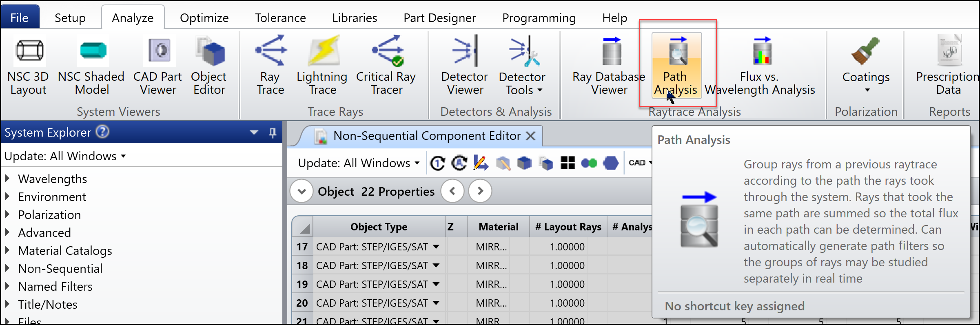Open the NSC 3D Layout viewer
Screen dimensions: 980x325
click(29, 66)
